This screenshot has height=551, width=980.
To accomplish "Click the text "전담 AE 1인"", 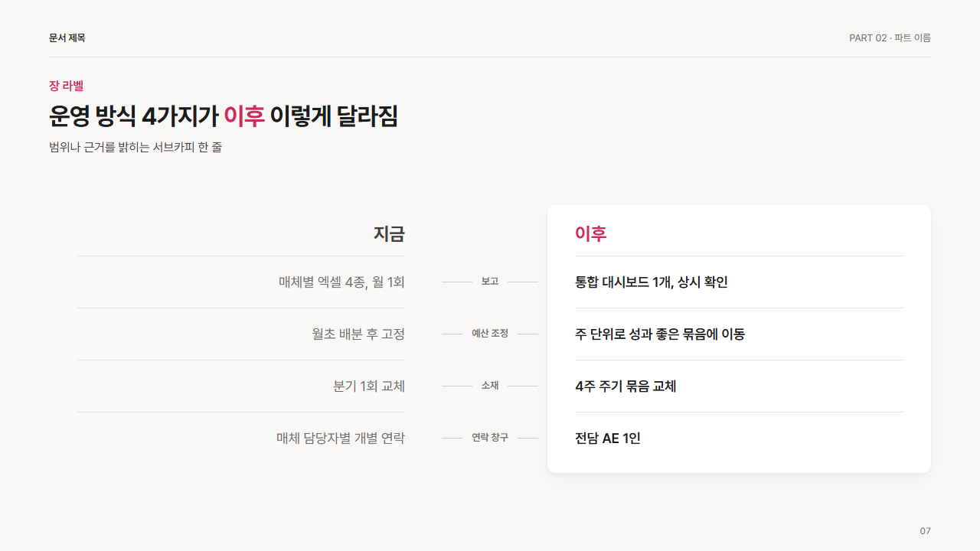I will [608, 438].
